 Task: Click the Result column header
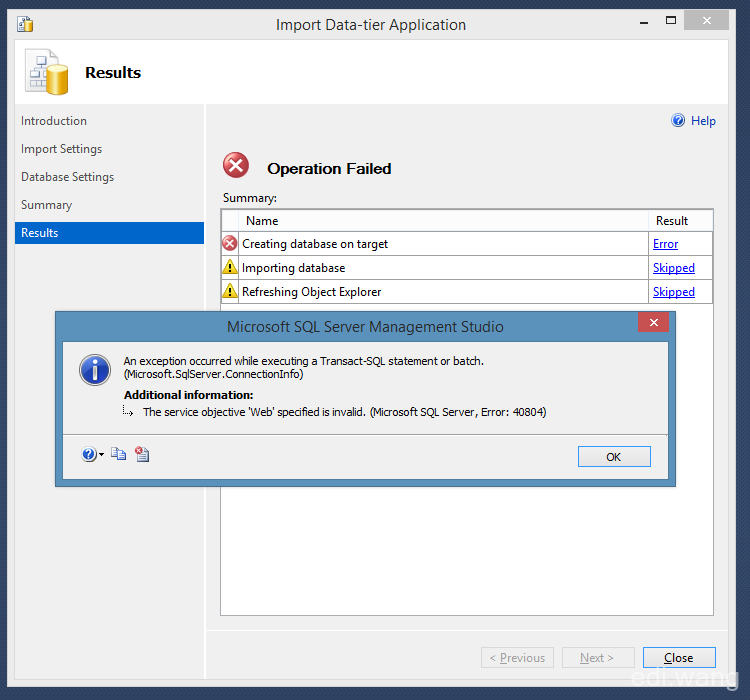pyautogui.click(x=681, y=221)
